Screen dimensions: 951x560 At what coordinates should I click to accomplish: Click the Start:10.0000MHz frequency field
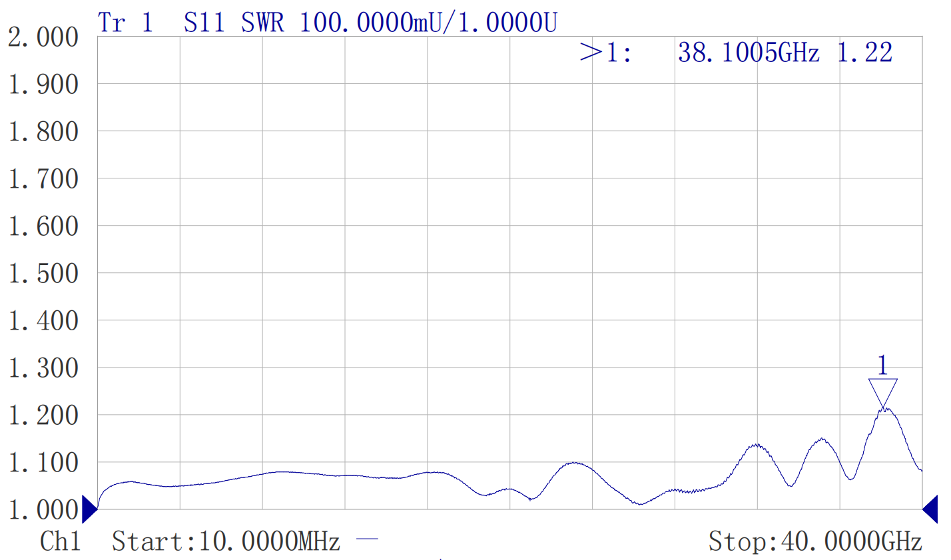[226, 541]
